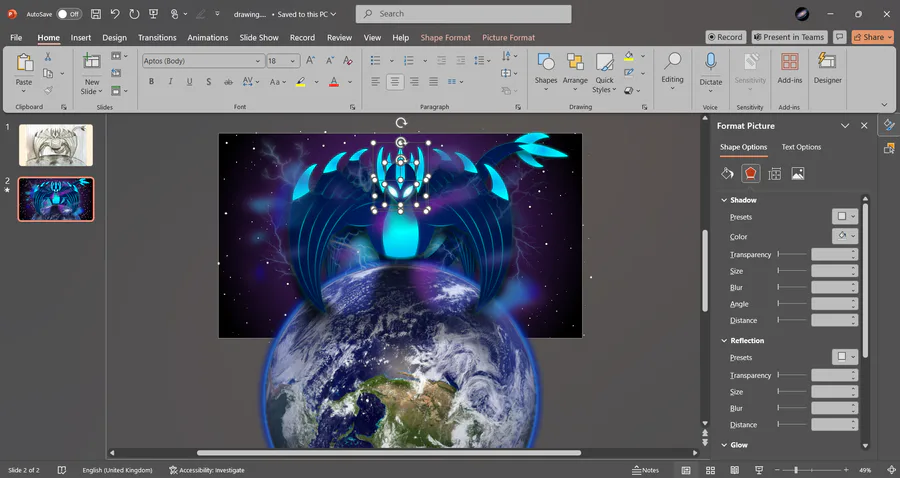Toggle Normal view in status bar
The image size is (900, 478).
pos(686,470)
